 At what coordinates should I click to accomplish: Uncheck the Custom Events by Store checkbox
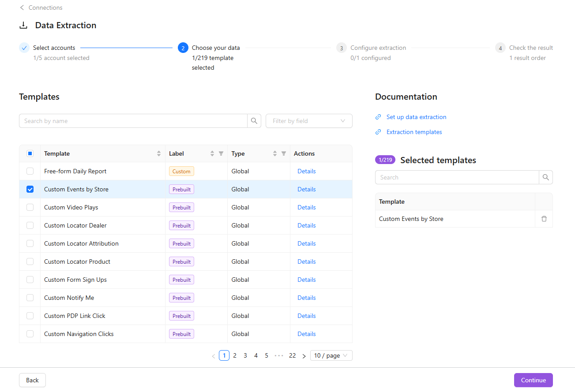click(x=30, y=189)
